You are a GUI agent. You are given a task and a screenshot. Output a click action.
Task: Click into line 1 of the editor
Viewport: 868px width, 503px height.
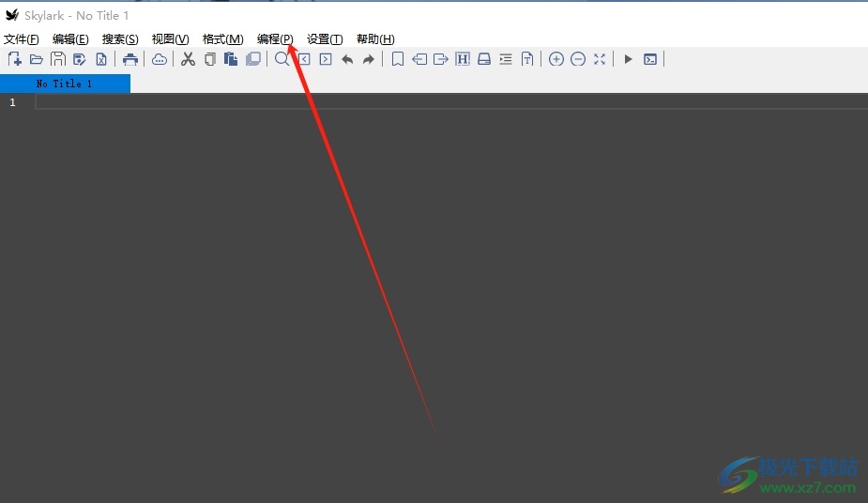coord(451,101)
